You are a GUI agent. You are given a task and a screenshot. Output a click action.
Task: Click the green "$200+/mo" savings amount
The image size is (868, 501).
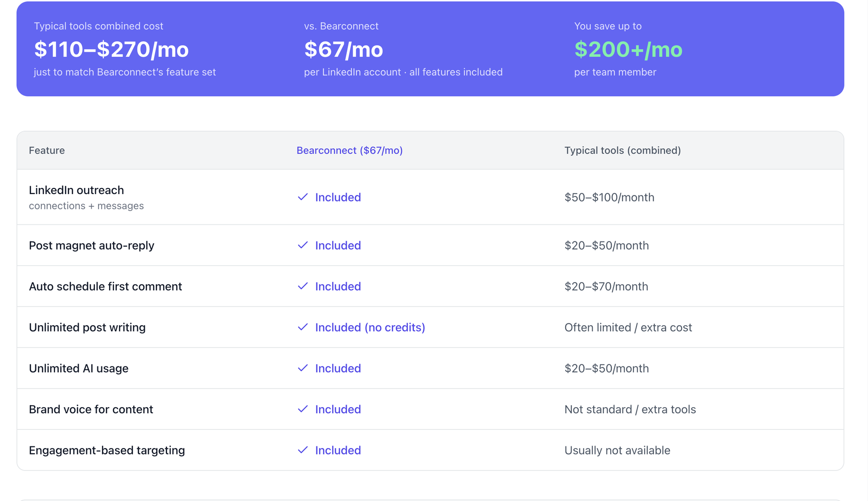tap(628, 49)
